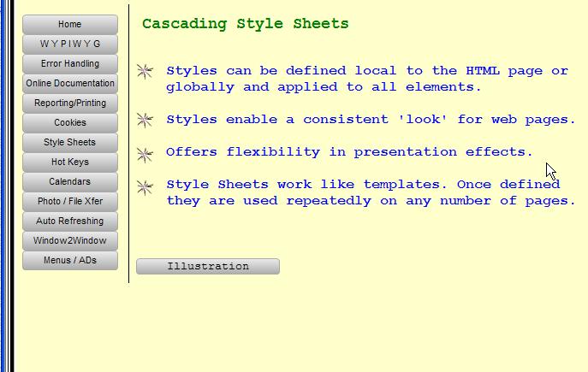Select the Reporting/Printing sidebar button
588x372 pixels.
coord(70,103)
